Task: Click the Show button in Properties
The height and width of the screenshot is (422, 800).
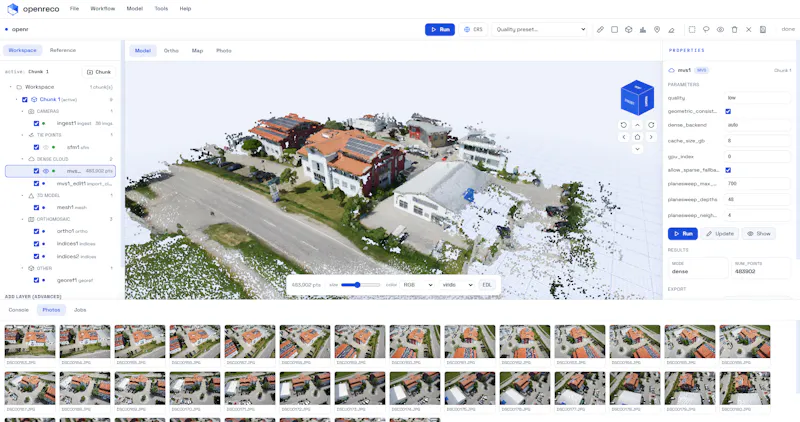Action: [759, 234]
